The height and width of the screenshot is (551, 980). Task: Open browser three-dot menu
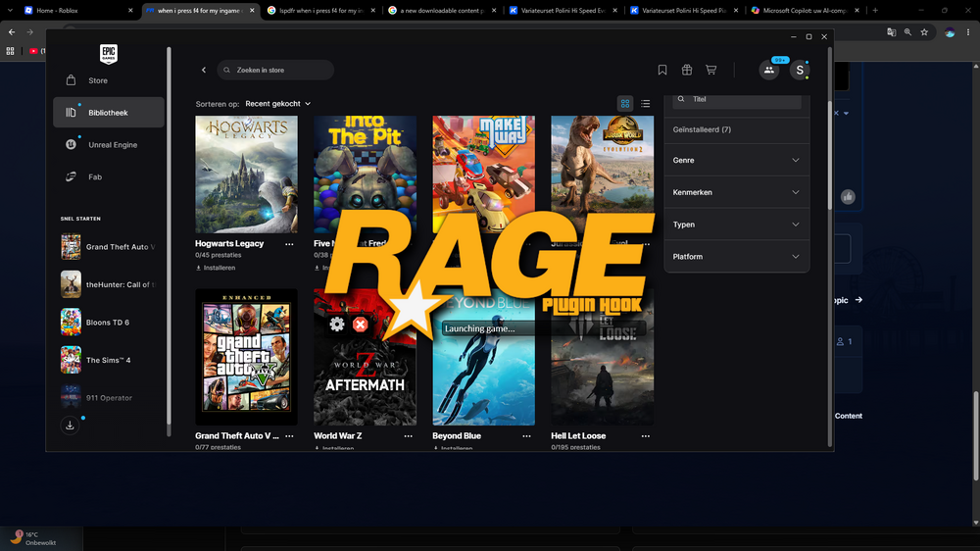[968, 32]
